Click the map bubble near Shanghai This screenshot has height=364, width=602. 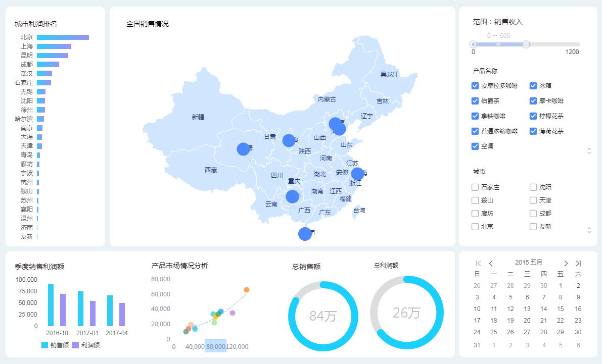357,174
